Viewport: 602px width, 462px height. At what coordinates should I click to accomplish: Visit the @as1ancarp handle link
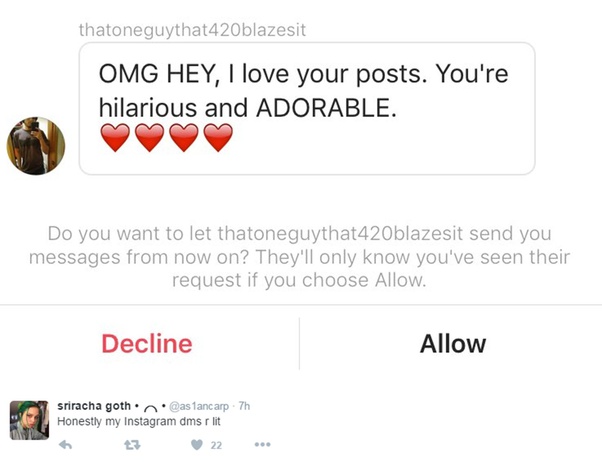pyautogui.click(x=199, y=406)
